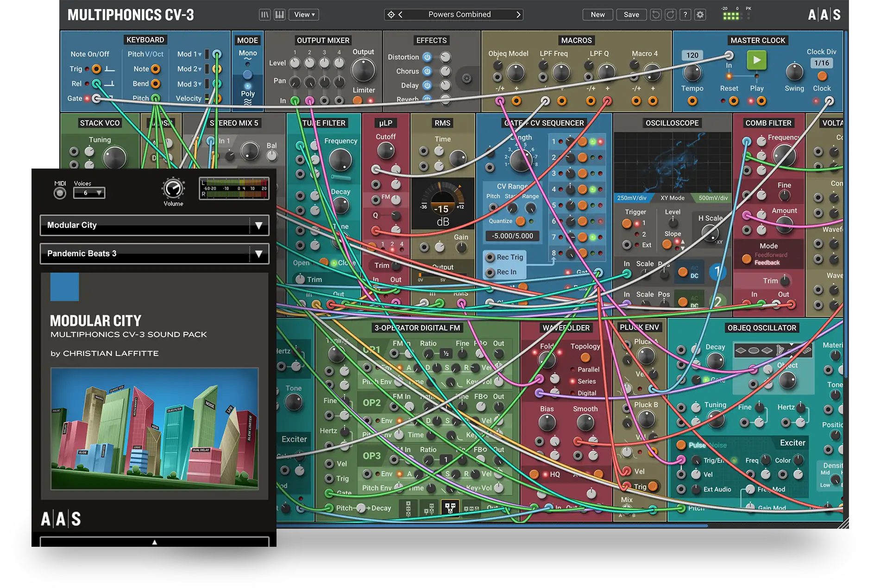
Task: Toggle the Chorus effect power button
Action: tap(427, 71)
